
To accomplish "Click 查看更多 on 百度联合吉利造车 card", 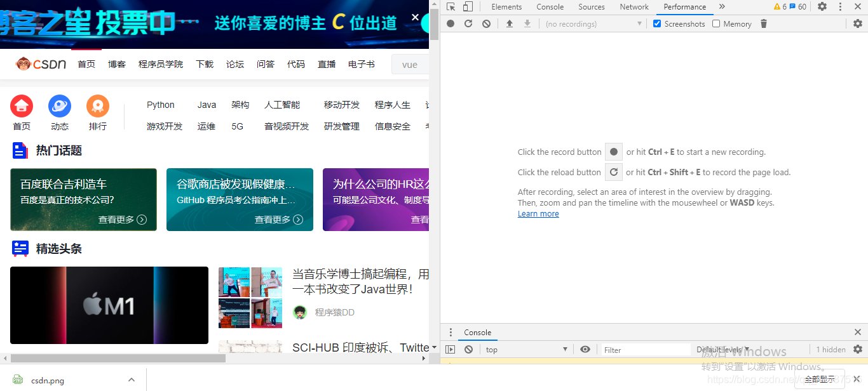I will click(123, 220).
